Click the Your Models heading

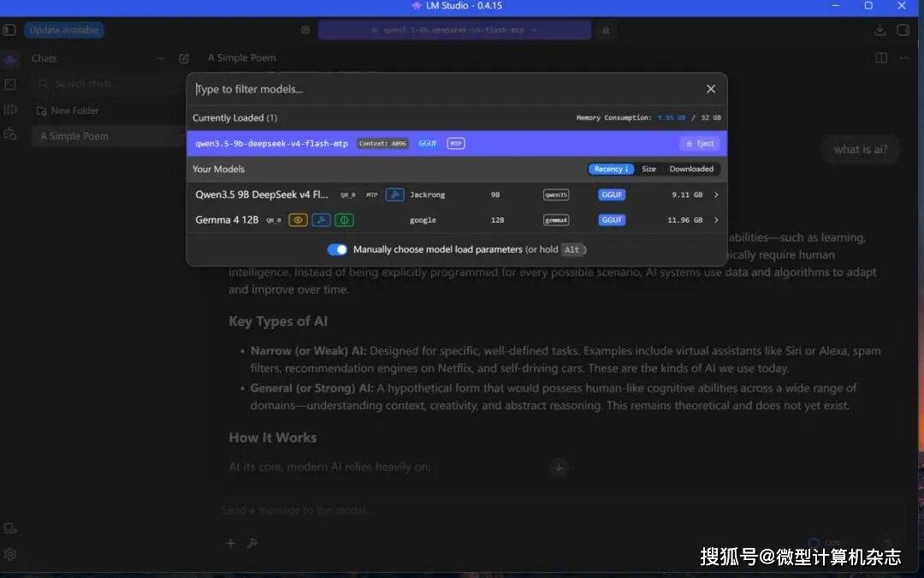tap(218, 170)
